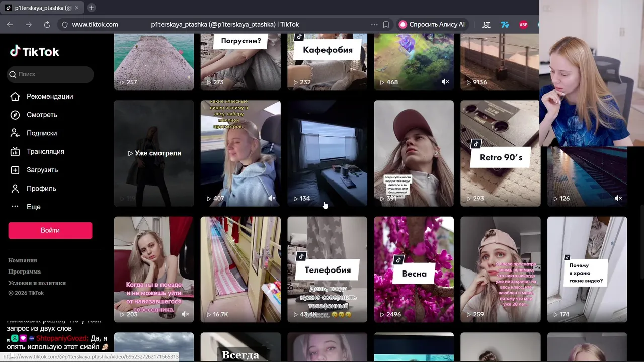The width and height of the screenshot is (644, 362).
Task: Open the Телефобия video thumbnail
Action: pos(327,269)
